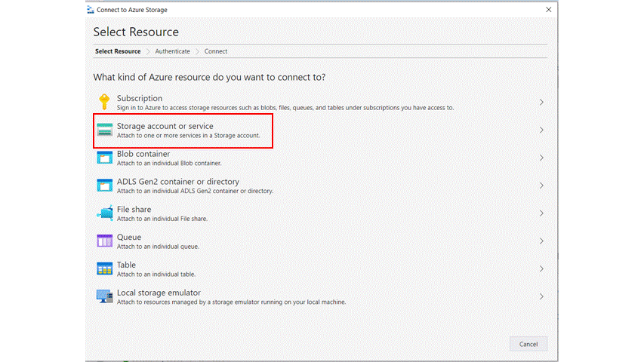Select the Storage account or service icon
The image size is (644, 362).
[x=104, y=130]
